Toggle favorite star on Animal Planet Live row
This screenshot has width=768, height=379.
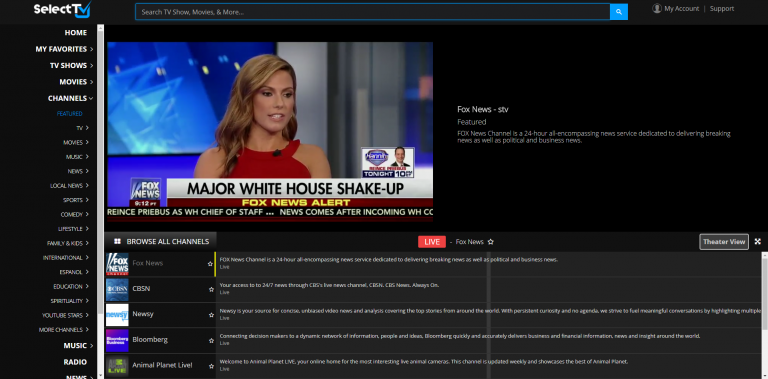click(211, 366)
